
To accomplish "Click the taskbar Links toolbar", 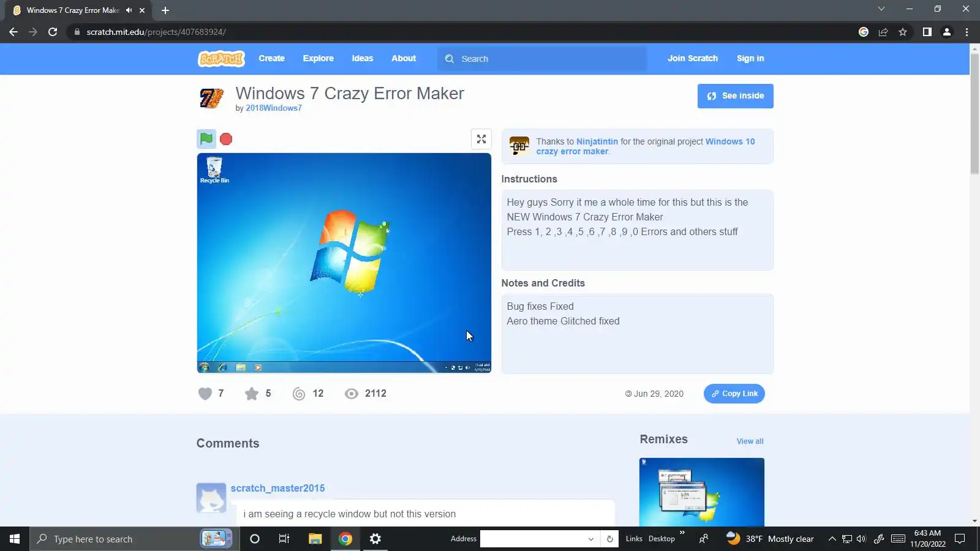I will click(634, 539).
